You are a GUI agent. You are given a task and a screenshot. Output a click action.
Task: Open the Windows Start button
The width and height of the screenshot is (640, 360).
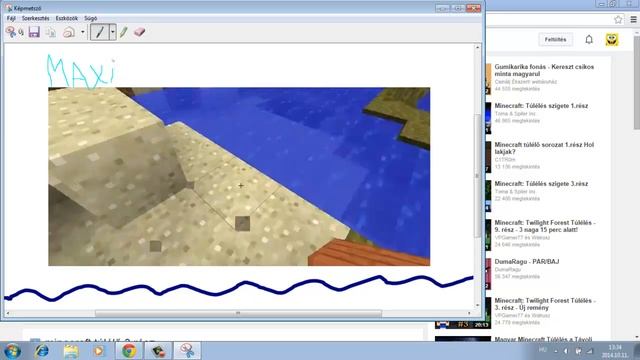pyautogui.click(x=12, y=351)
